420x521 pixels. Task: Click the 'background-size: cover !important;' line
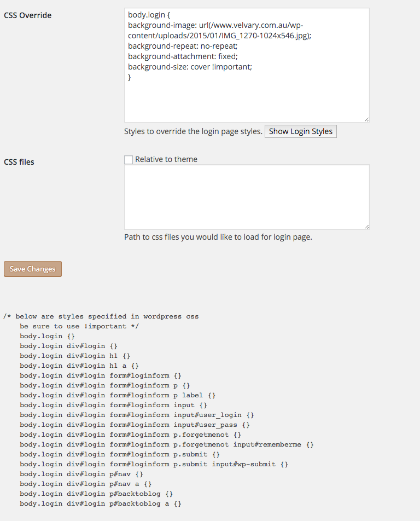point(190,67)
